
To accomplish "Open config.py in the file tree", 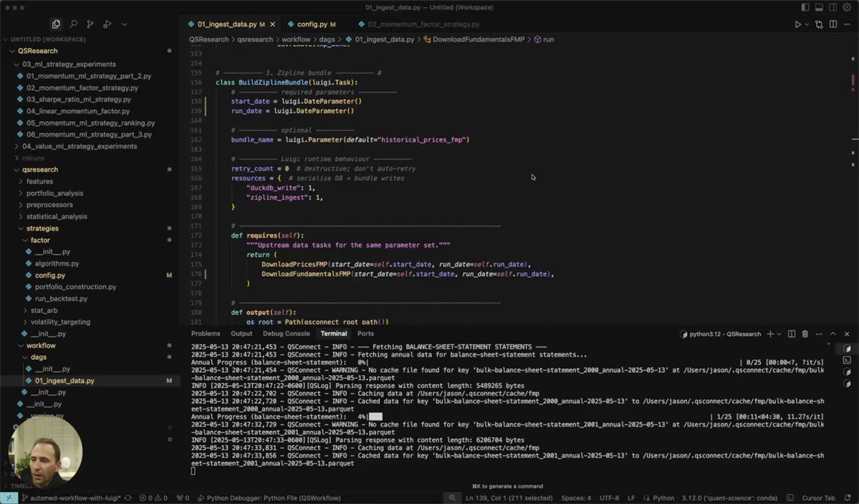I will tap(50, 275).
